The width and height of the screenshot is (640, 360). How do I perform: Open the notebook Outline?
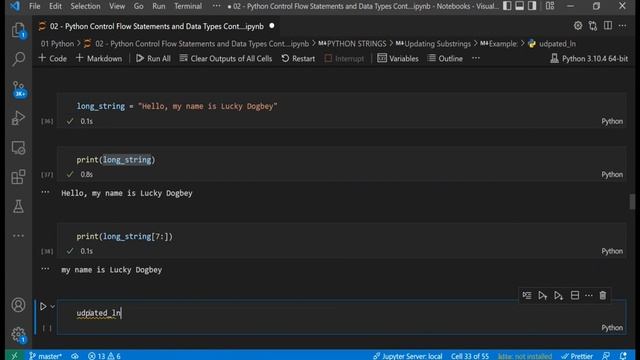(445, 58)
